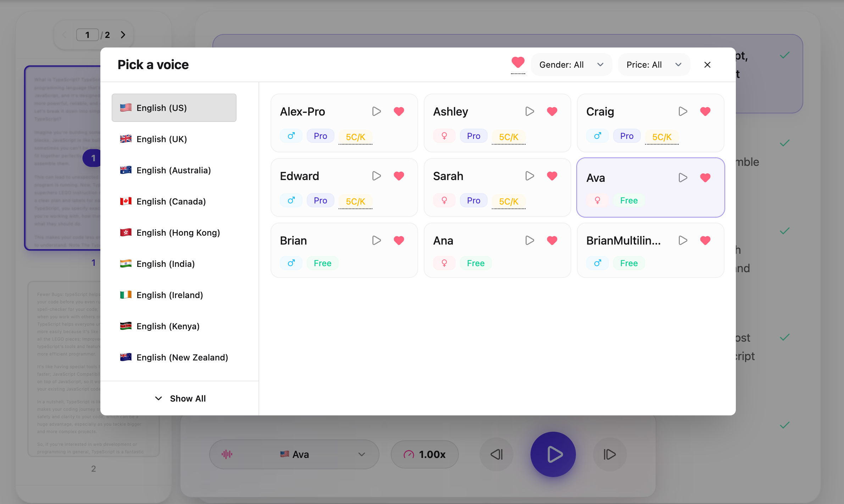Click the playback speed 1.00x control
This screenshot has width=844, height=504.
coord(424,454)
